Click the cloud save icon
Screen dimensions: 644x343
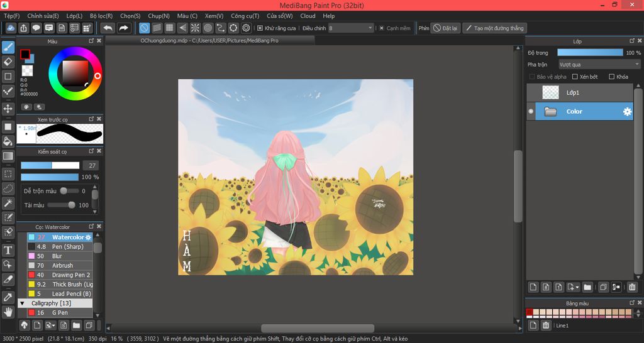point(11,28)
